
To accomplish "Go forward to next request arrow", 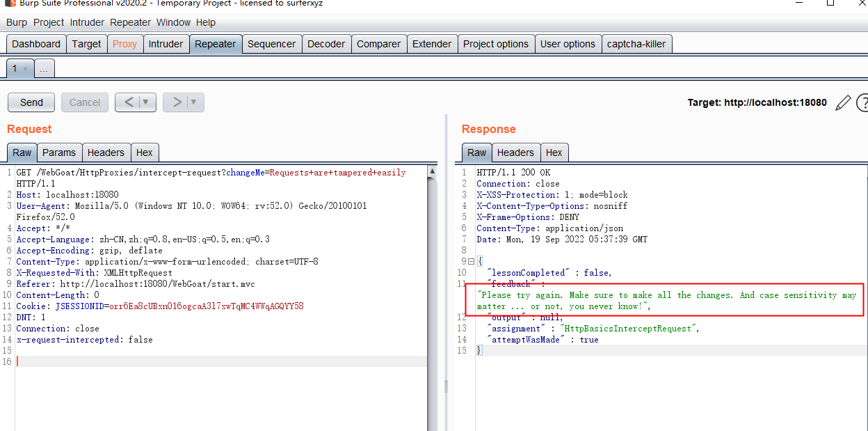I will pyautogui.click(x=177, y=102).
